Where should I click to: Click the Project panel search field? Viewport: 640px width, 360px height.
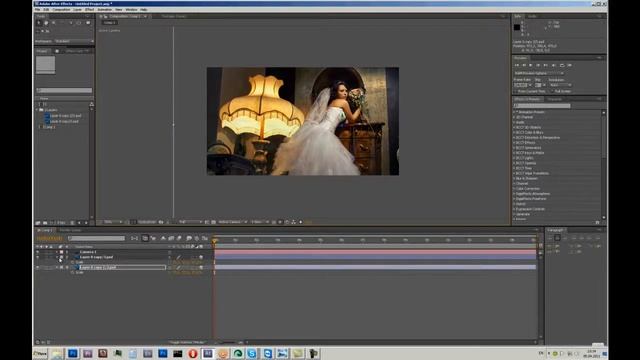(64, 91)
